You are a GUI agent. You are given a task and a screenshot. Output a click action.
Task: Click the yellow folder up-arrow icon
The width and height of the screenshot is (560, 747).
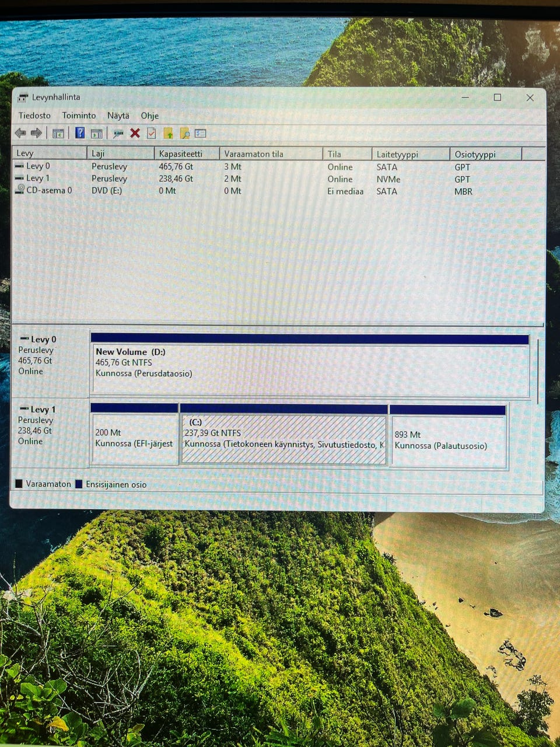click(168, 134)
